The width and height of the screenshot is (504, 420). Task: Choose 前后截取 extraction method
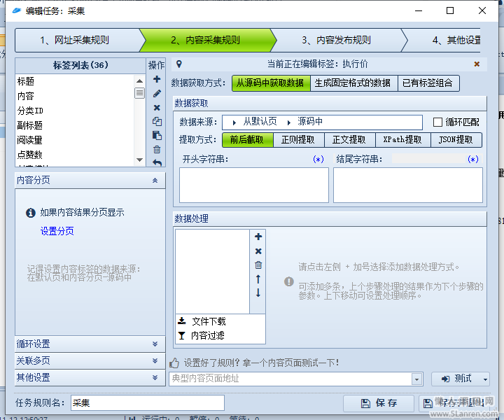248,140
